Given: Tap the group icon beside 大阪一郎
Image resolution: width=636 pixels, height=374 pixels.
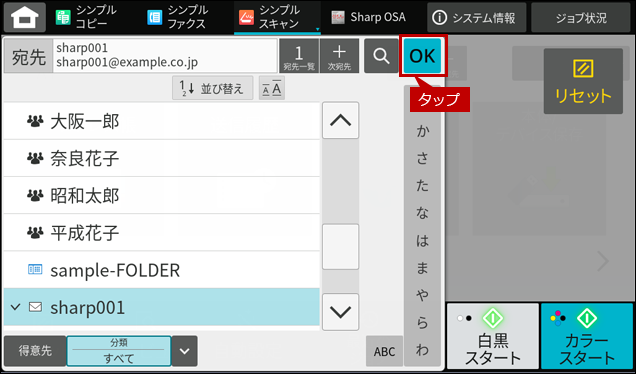Looking at the screenshot, I should [35, 121].
